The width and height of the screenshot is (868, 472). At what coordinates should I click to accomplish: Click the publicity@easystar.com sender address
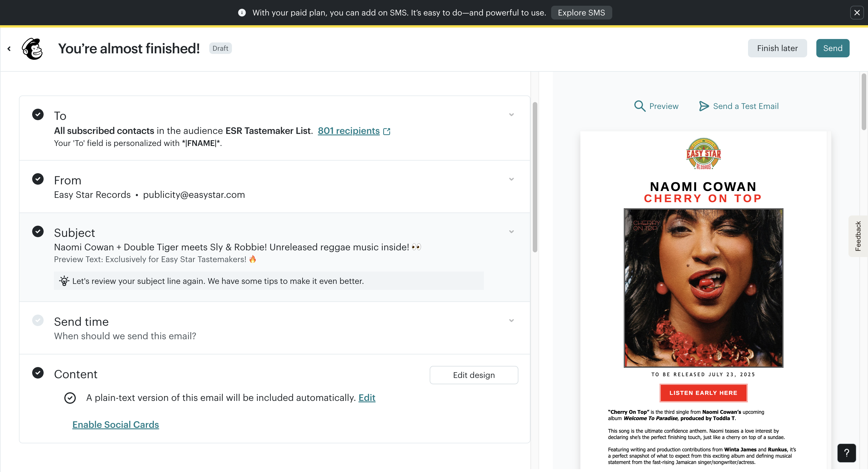pyautogui.click(x=194, y=195)
